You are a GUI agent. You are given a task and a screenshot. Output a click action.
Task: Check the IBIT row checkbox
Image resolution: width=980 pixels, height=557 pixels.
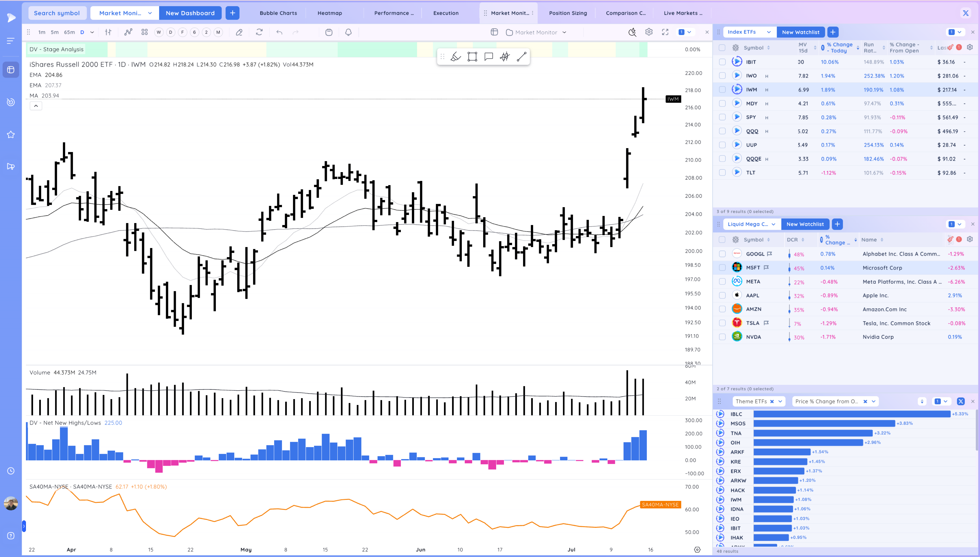point(722,62)
